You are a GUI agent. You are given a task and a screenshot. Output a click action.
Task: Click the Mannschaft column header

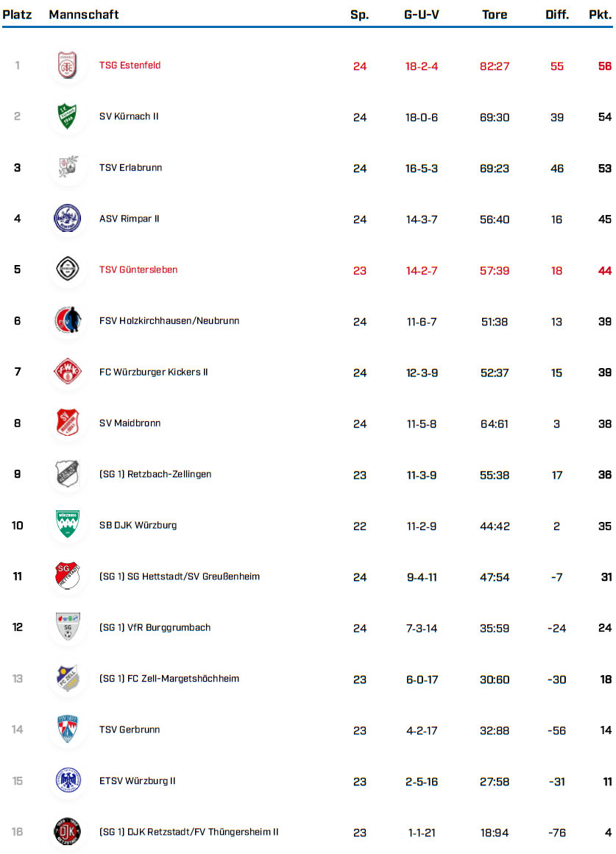click(x=84, y=15)
